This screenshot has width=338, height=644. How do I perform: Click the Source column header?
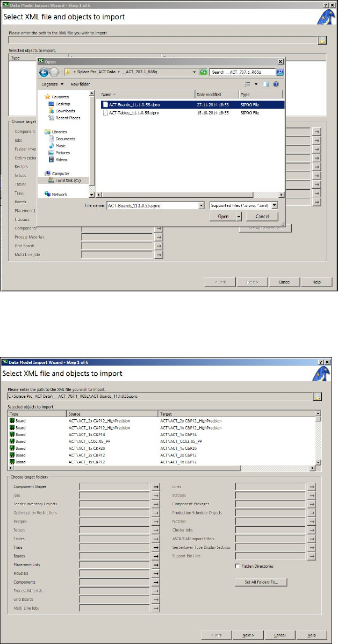pyautogui.click(x=112, y=414)
